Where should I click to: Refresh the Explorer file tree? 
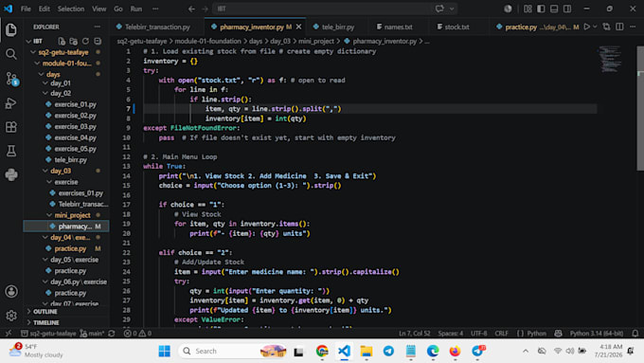pyautogui.click(x=85, y=41)
